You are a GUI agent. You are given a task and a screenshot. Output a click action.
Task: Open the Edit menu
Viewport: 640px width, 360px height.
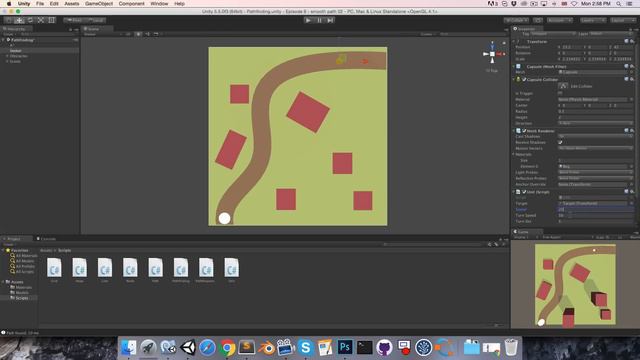coord(54,4)
